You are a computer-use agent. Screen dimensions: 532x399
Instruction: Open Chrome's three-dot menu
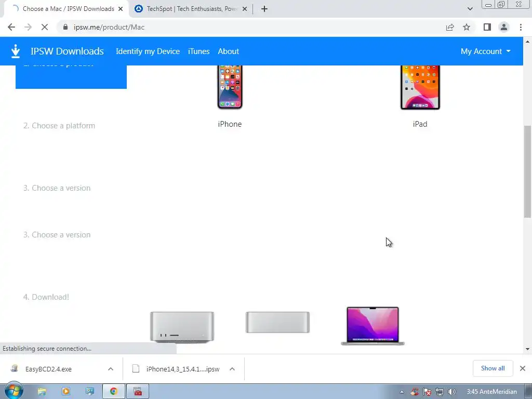pos(521,27)
